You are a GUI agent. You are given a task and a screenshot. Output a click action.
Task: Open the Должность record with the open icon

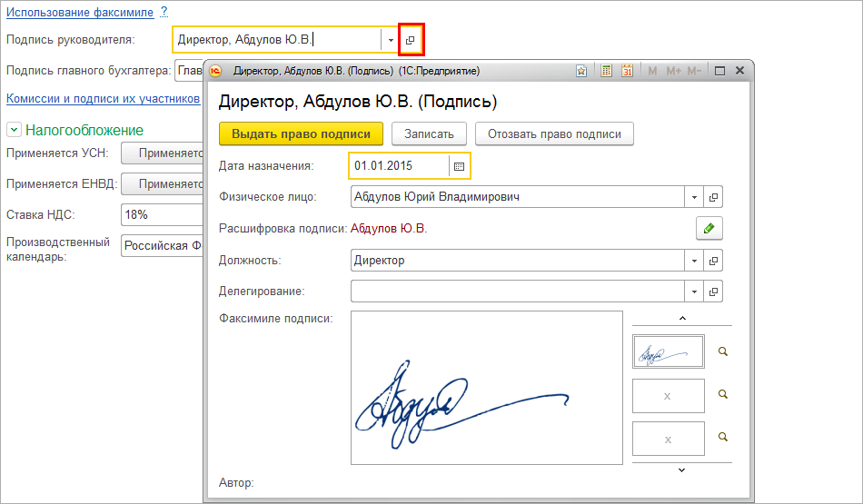tap(713, 261)
